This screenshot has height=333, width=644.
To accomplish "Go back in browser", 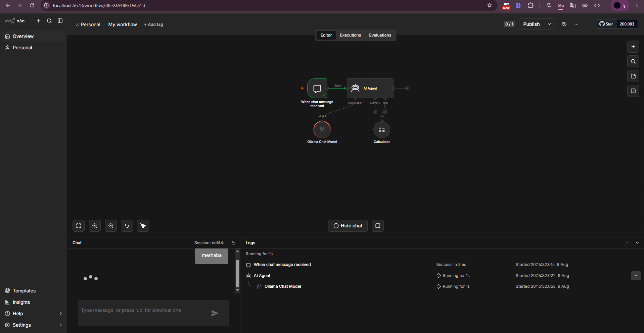I will 8,5.
